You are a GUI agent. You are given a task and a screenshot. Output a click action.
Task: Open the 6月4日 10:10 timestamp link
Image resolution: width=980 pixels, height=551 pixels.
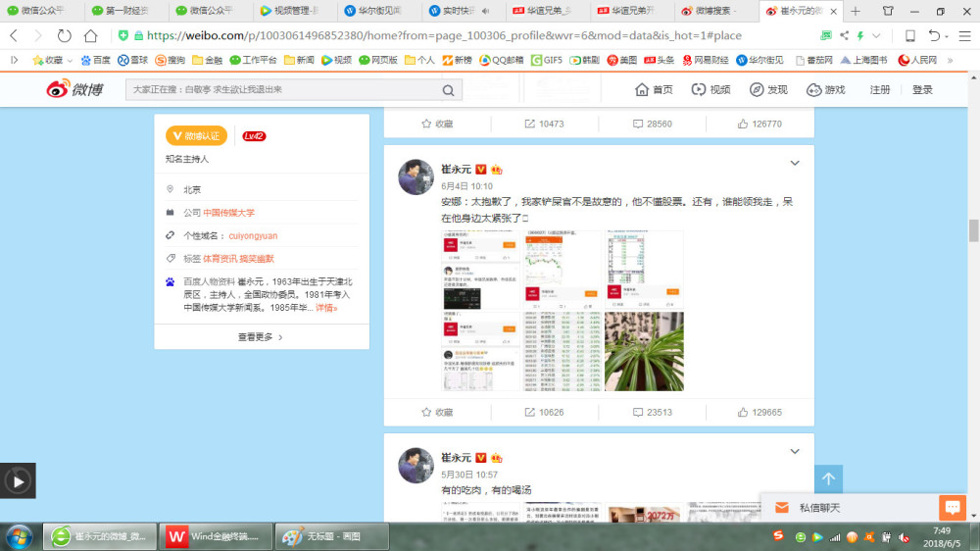pos(466,186)
